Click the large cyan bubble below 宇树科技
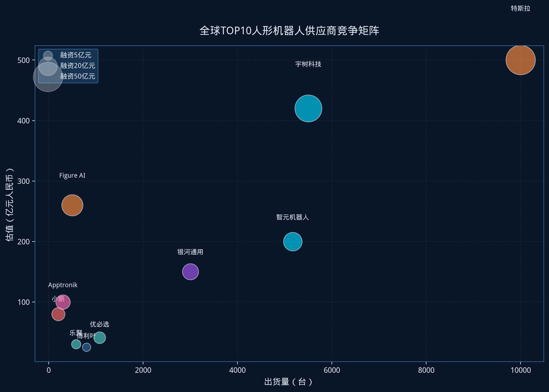The width and height of the screenshot is (549, 392). click(308, 108)
